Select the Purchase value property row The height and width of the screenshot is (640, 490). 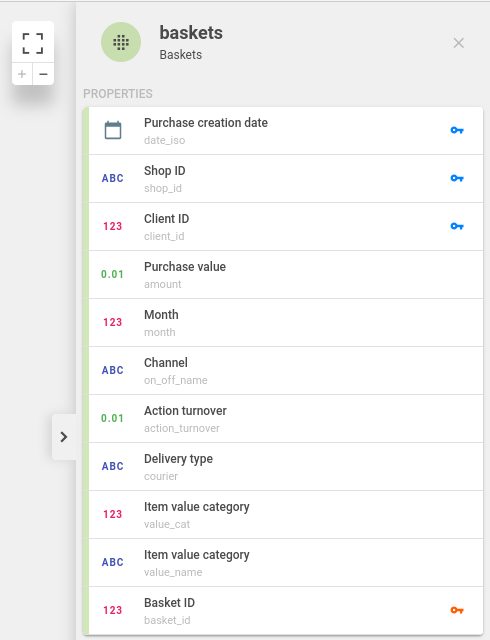(285, 275)
